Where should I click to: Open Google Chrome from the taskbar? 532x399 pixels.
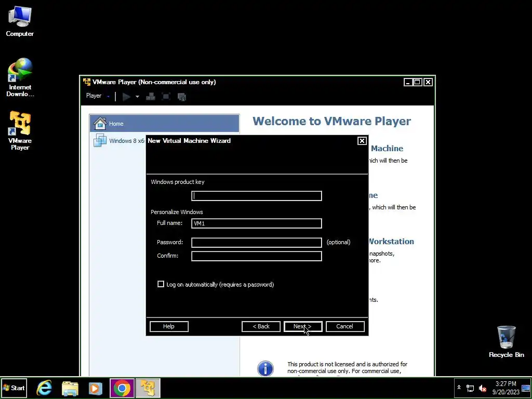(x=122, y=388)
